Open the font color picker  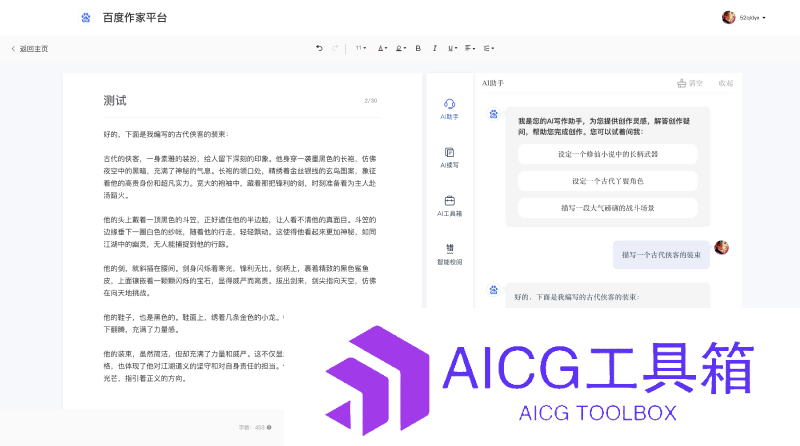coord(382,48)
